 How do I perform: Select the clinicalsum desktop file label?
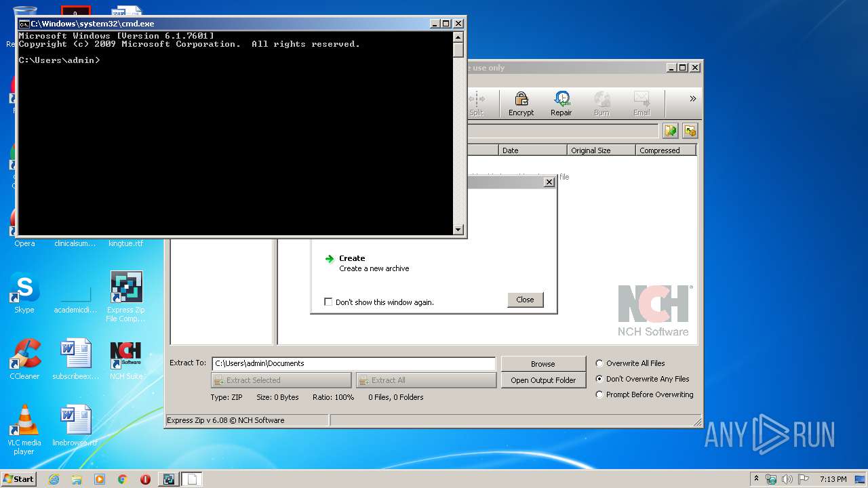pos(75,243)
